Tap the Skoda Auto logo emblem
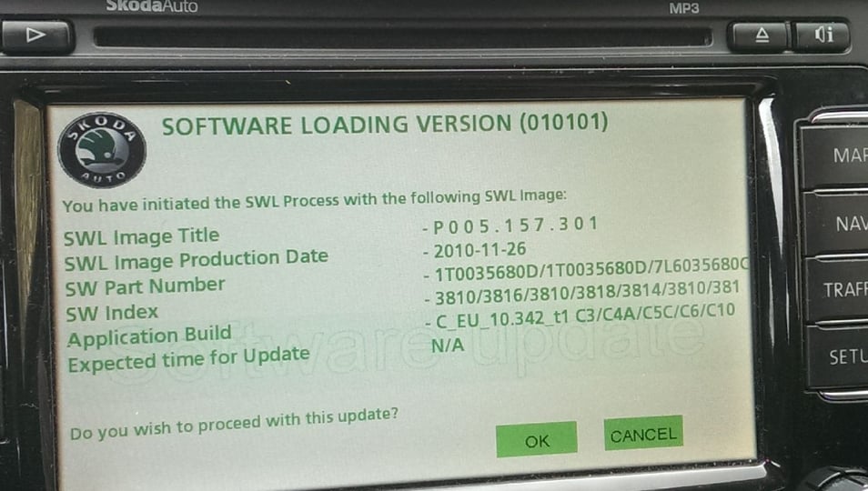The width and height of the screenshot is (868, 491). coord(102,150)
